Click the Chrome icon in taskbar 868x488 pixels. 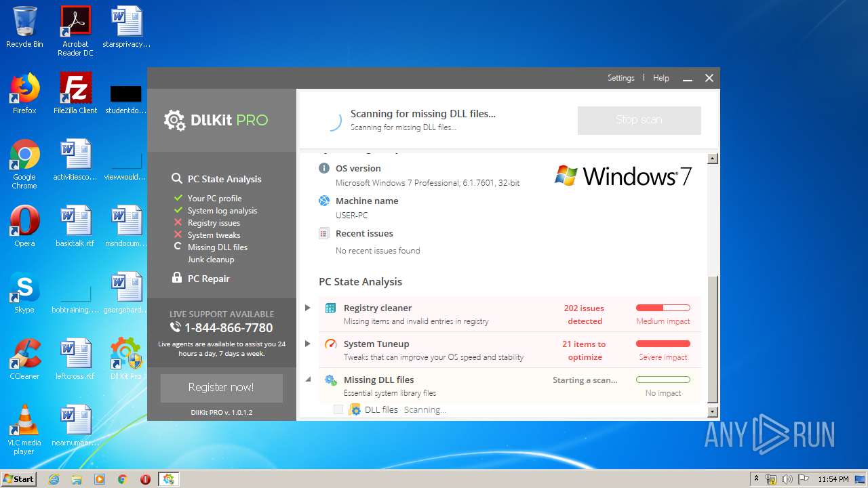pos(122,479)
